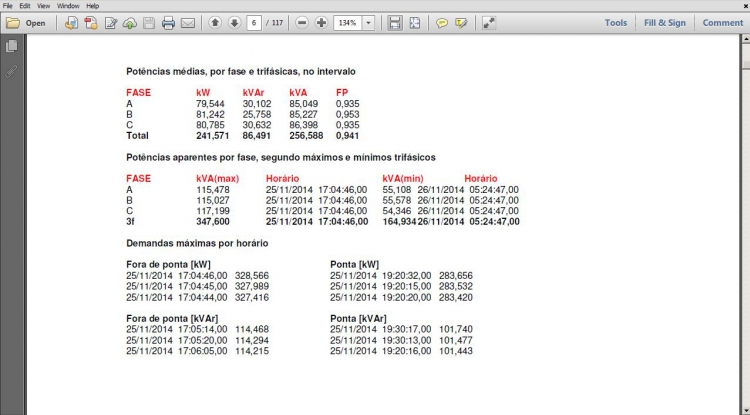Click the zoom percentage field showing 134%
The image size is (750, 415).
(346, 22)
